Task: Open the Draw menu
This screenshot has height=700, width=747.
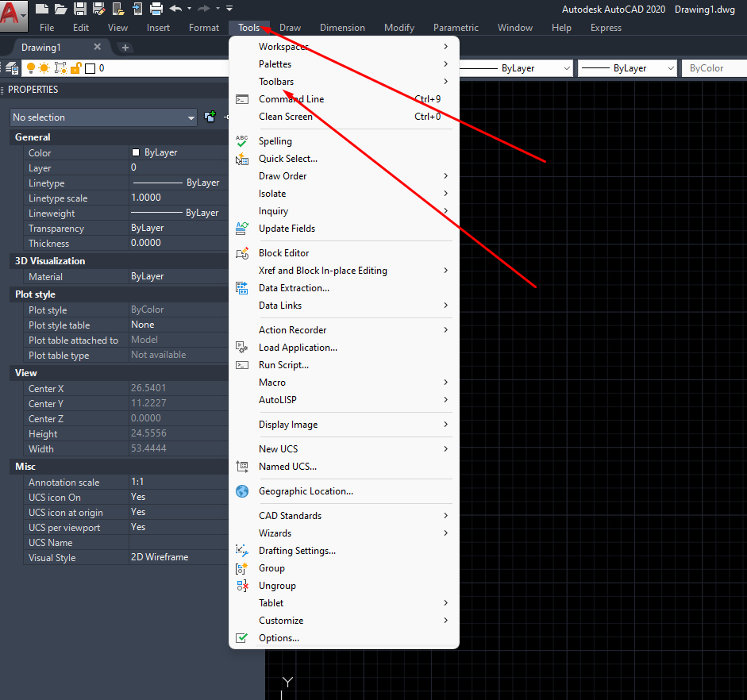Action: (x=290, y=28)
